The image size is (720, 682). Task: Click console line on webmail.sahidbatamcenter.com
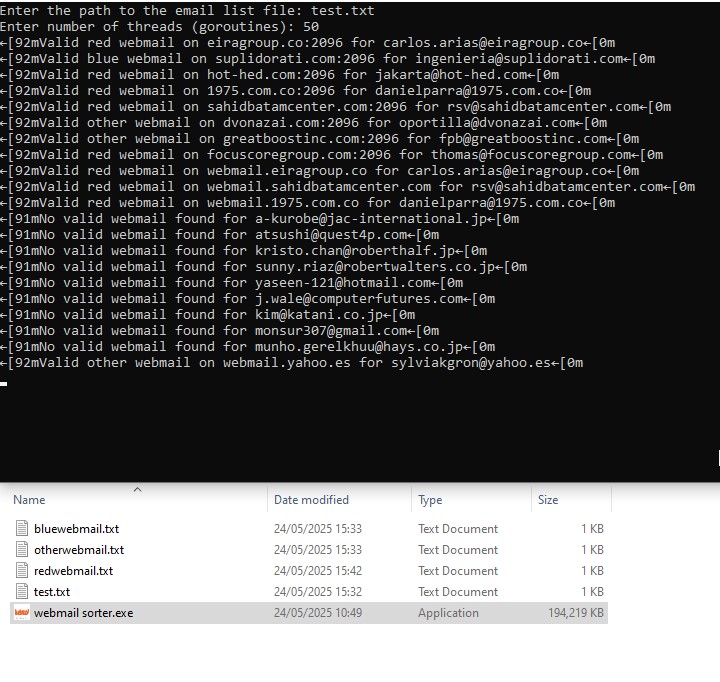click(x=348, y=186)
